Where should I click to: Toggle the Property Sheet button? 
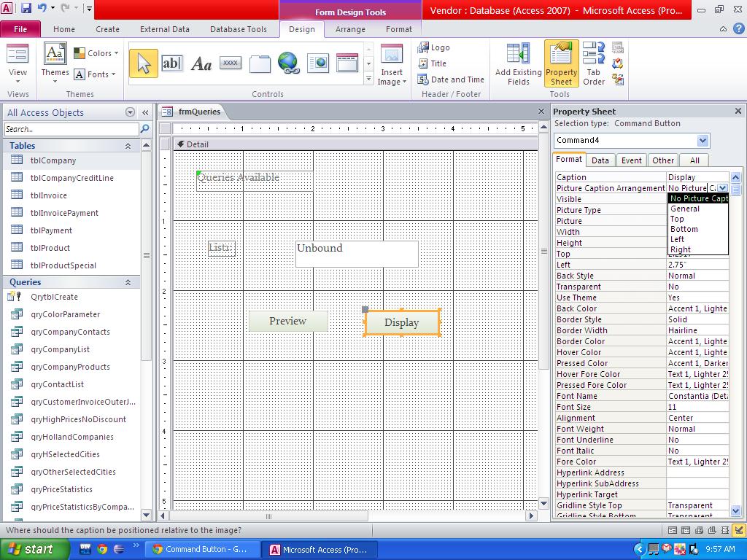point(561,64)
